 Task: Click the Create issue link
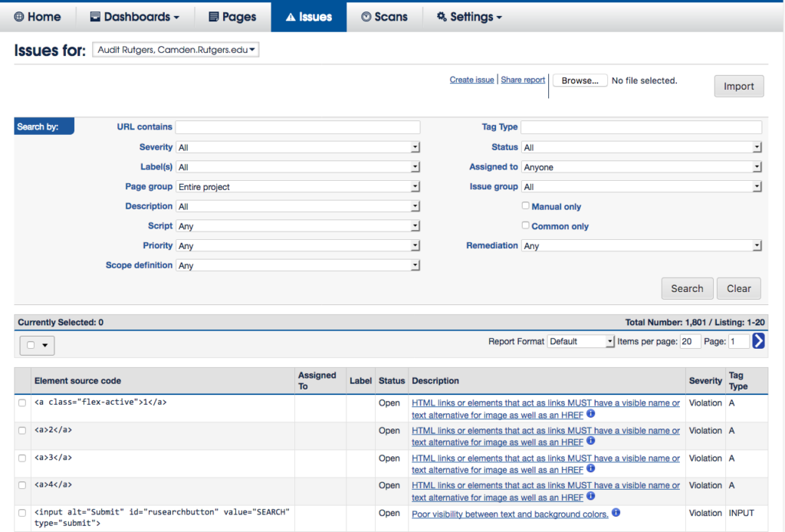[471, 80]
